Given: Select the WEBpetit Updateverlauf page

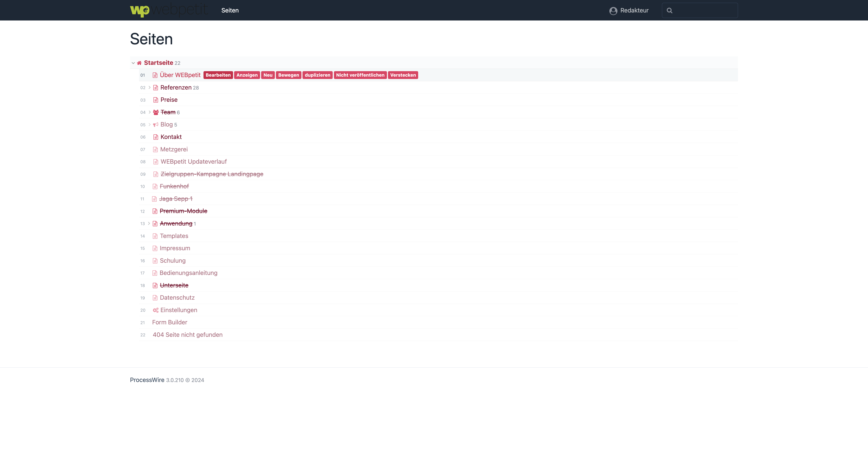Looking at the screenshot, I should (438, 162).
